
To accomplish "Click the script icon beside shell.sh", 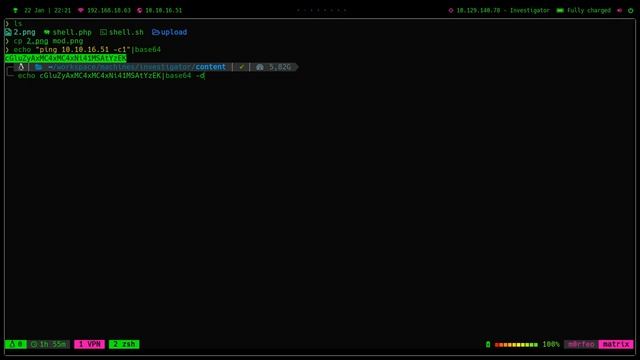I will [x=103, y=32].
